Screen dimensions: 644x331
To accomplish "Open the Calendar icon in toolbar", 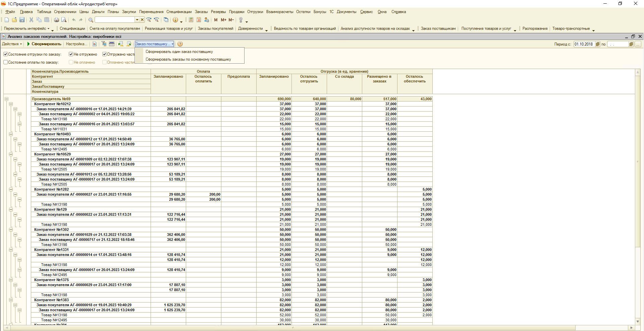I will coord(199,20).
